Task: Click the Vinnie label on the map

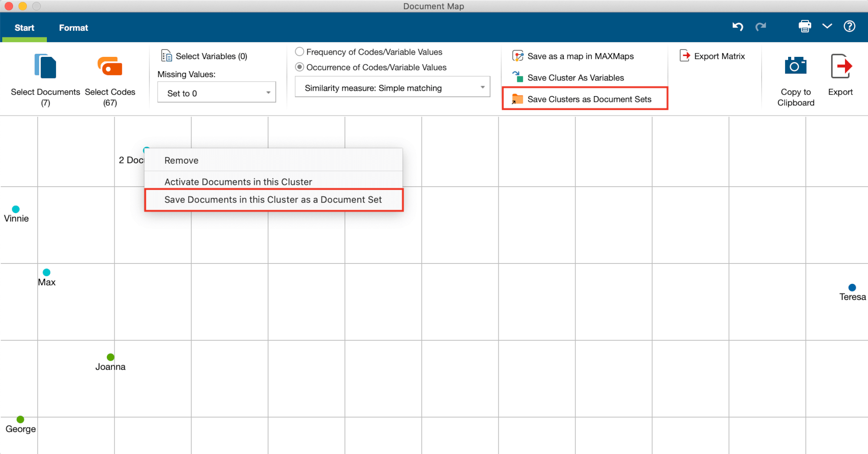Action: click(16, 218)
